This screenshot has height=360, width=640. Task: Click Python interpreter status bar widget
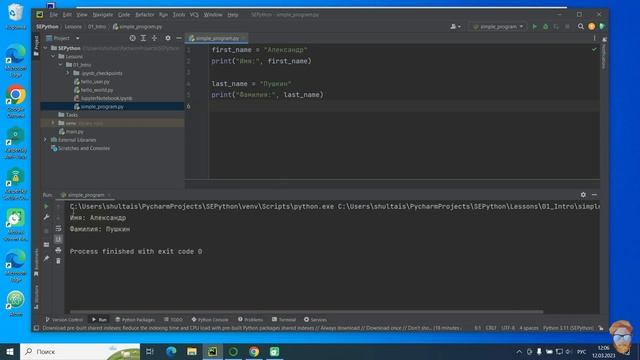[x=568, y=328]
